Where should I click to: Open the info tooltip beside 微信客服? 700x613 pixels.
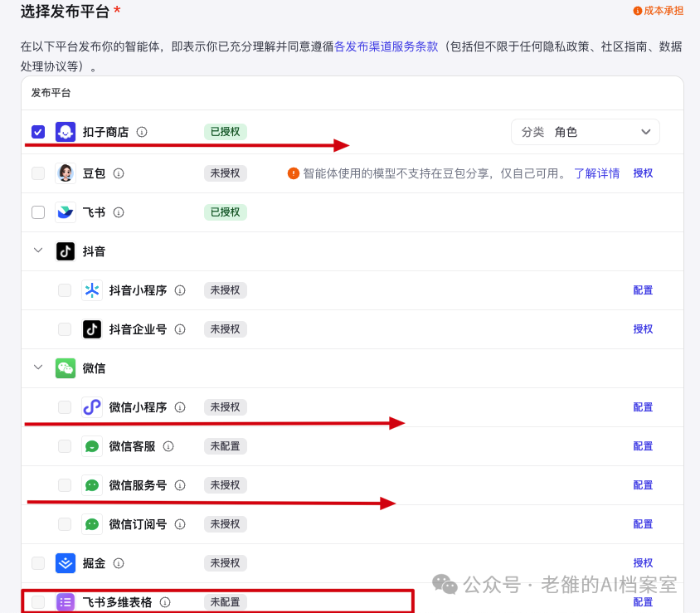[x=168, y=446]
